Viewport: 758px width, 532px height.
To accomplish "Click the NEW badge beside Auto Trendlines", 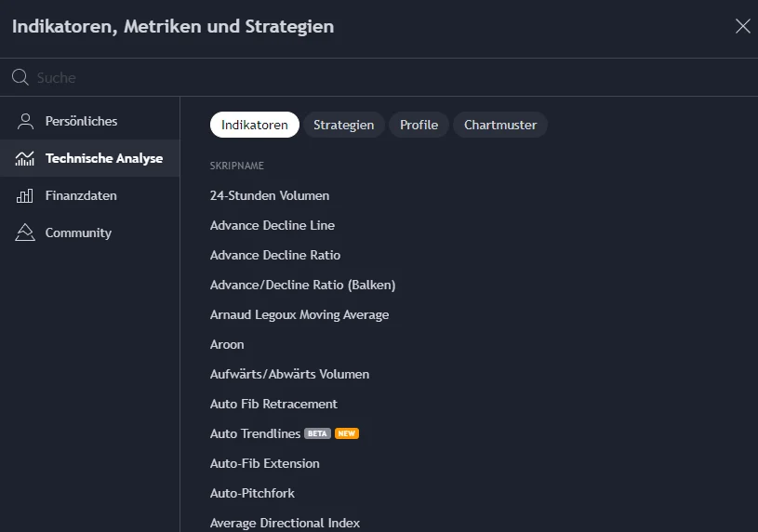I will (x=347, y=433).
